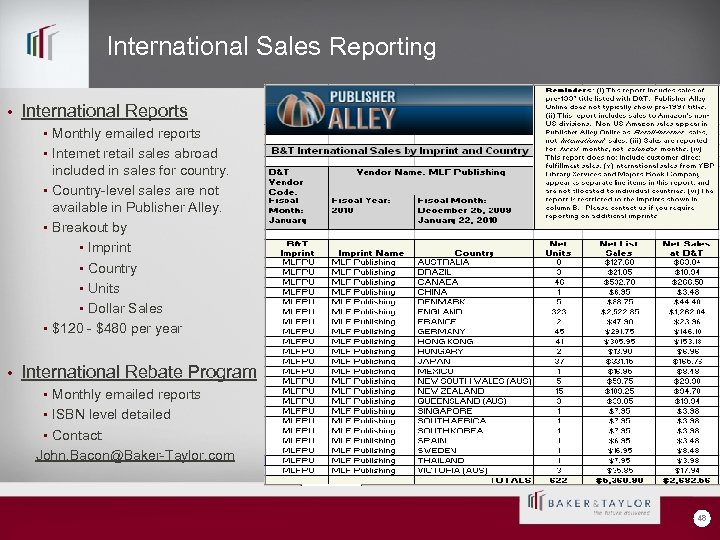Click the THAILAND country cell
The width and height of the screenshot is (720, 540).
(x=474, y=461)
